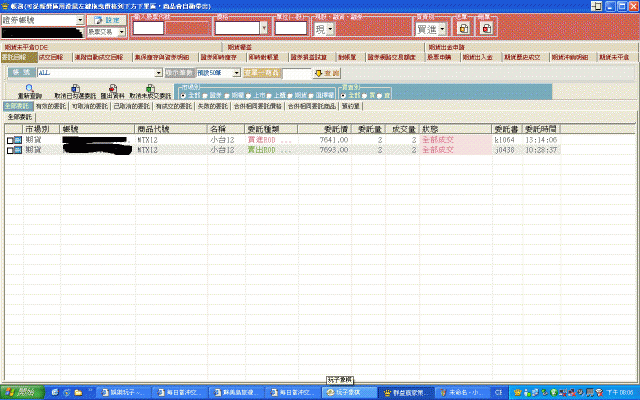The height and width of the screenshot is (400, 640).
Task: Select the 買 radio under 買賣別
Action: (x=364, y=96)
